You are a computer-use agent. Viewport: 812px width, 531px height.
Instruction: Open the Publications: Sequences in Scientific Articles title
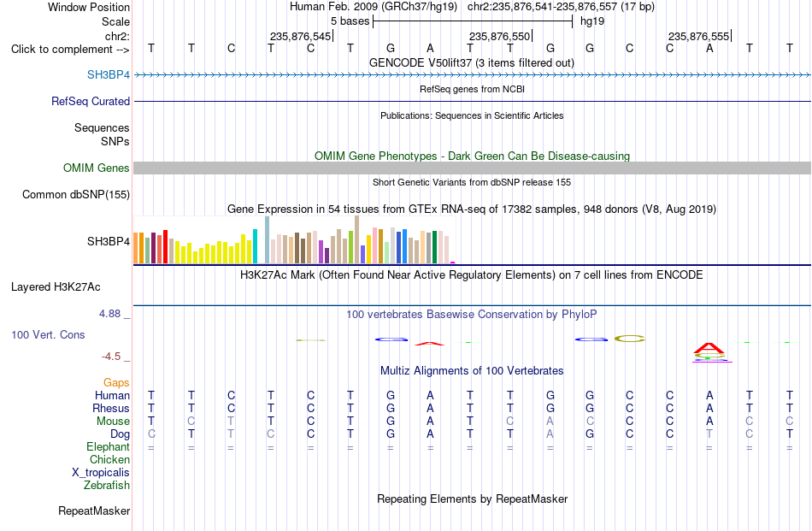(x=472, y=115)
